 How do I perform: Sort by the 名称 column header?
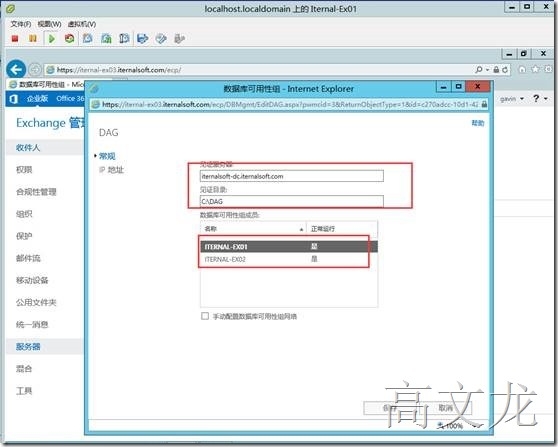[253, 229]
